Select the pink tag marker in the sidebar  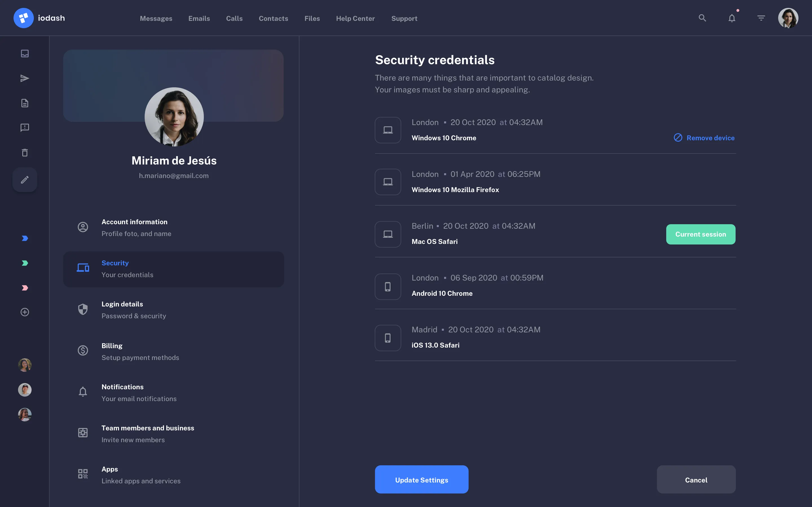25,287
